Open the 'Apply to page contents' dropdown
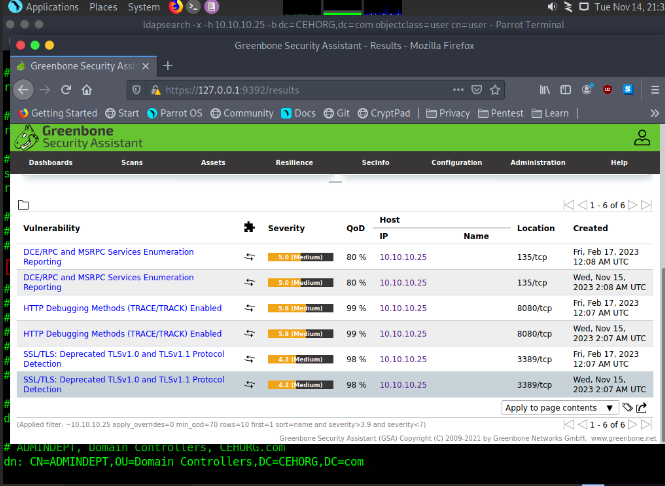This screenshot has height=486, width=665. point(560,408)
